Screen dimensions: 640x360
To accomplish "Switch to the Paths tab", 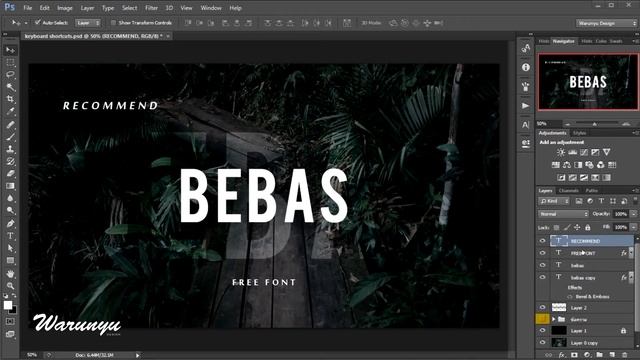I will coord(591,191).
